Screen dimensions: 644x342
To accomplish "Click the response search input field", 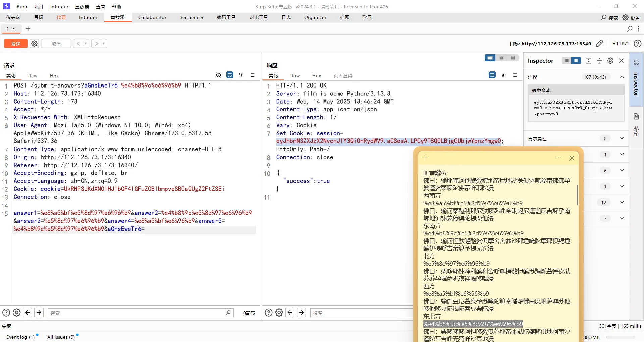I will [x=362, y=313].
